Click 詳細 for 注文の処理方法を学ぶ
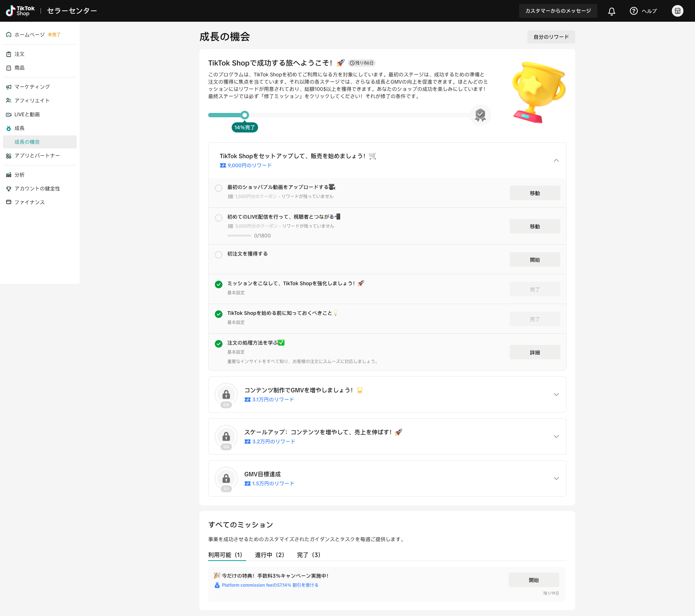The width and height of the screenshot is (695, 616). [x=535, y=353]
